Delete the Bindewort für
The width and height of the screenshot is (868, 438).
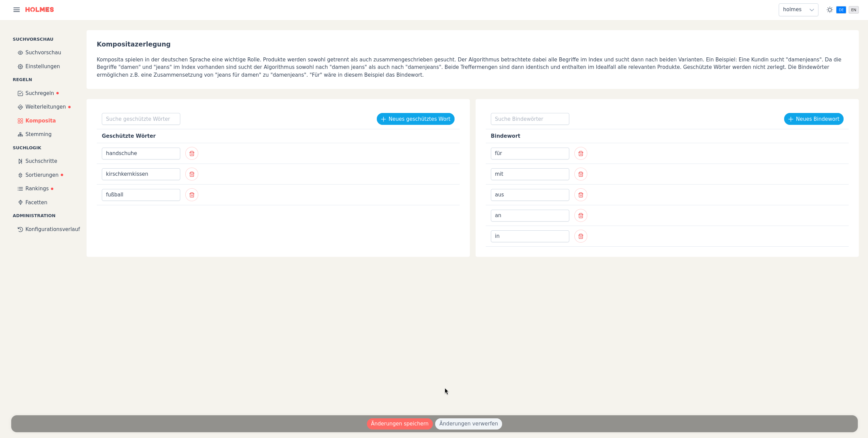tap(580, 154)
